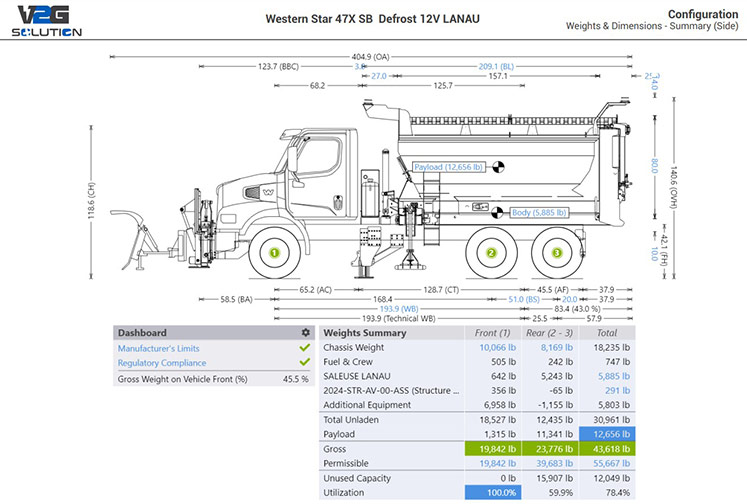
Task: Click the green total gross 43,618 lb cell
Action: pos(609,449)
